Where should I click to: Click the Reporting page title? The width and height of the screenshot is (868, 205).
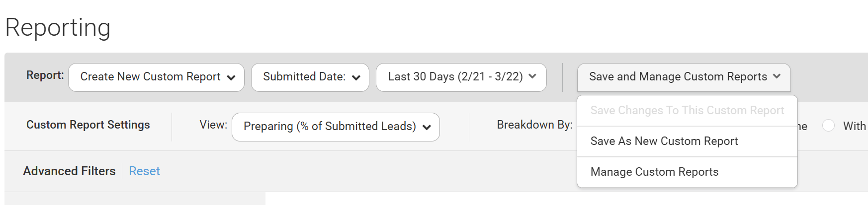[x=58, y=27]
